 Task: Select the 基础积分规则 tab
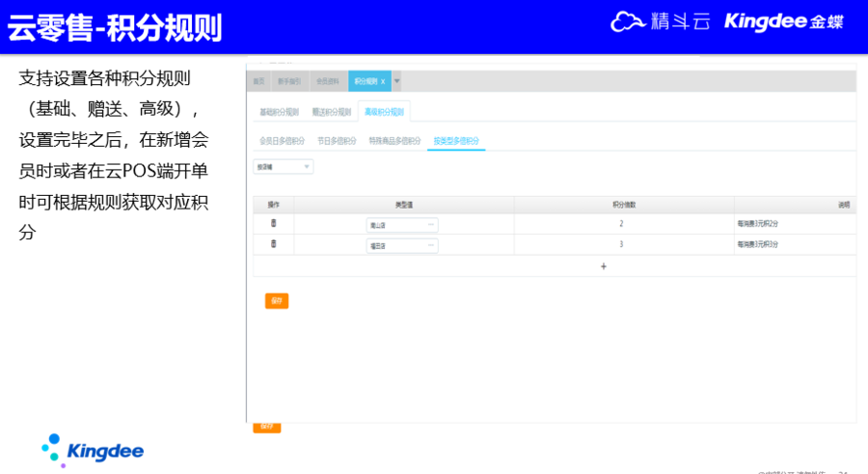279,112
